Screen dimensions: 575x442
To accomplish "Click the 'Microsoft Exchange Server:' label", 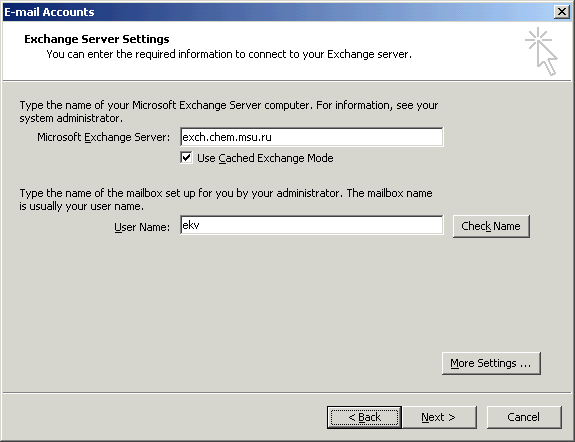I will point(103,137).
